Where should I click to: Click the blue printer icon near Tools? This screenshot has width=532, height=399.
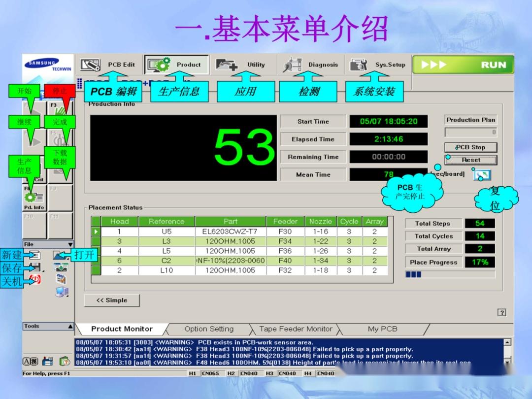47,362
